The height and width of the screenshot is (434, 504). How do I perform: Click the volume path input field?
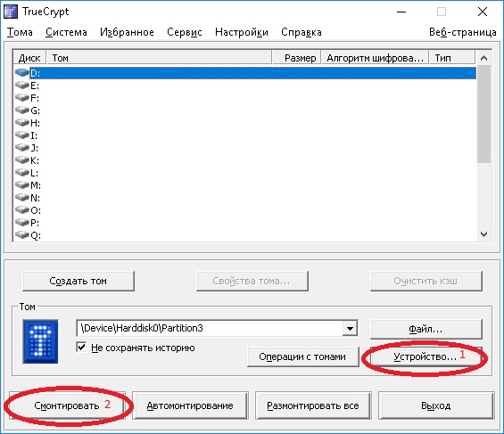click(210, 328)
